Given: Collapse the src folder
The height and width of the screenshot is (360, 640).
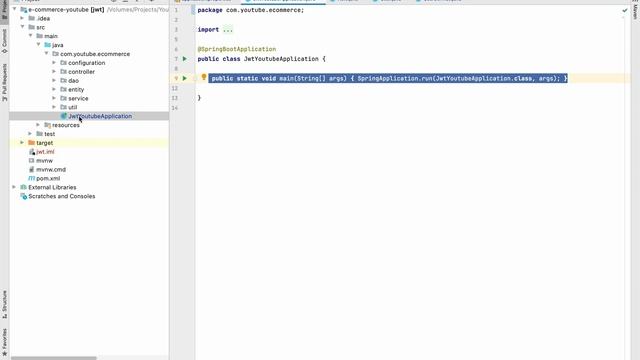Looking at the screenshot, I should pyautogui.click(x=22, y=27).
